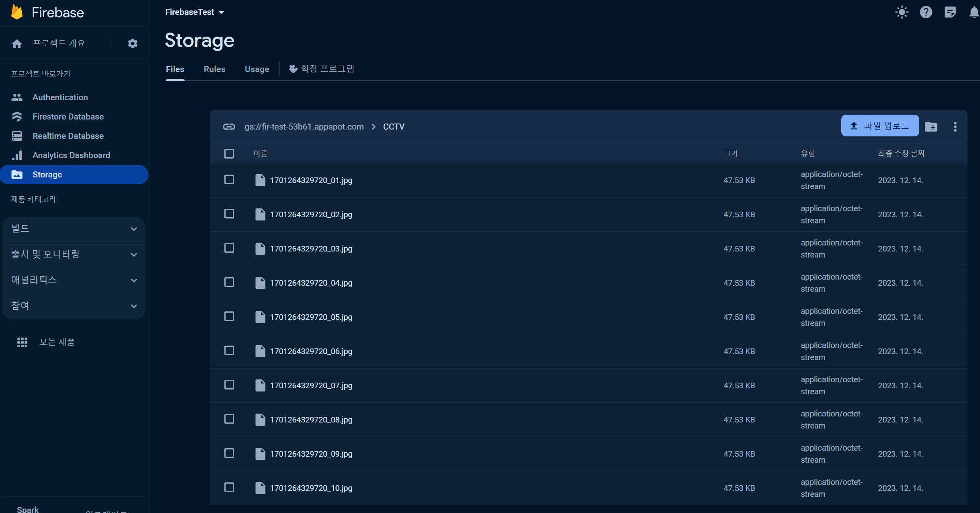The image size is (980, 513).
Task: Open the all products grid icon
Action: tap(22, 342)
